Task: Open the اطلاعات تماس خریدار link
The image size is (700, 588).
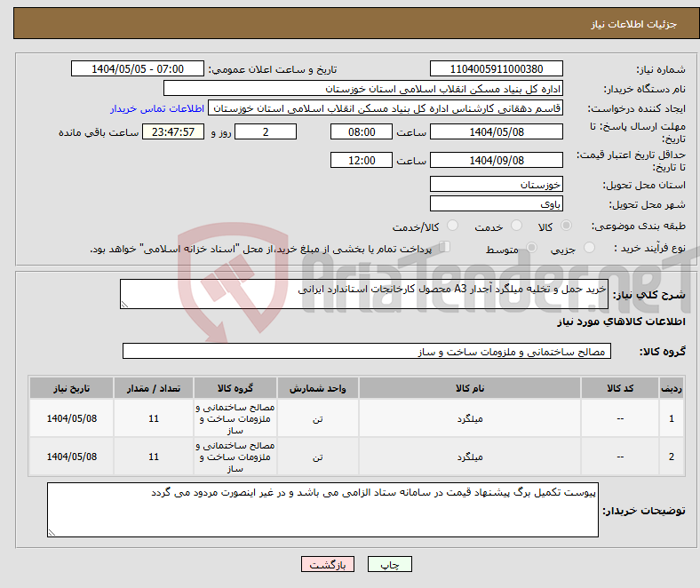Action: pyautogui.click(x=157, y=108)
